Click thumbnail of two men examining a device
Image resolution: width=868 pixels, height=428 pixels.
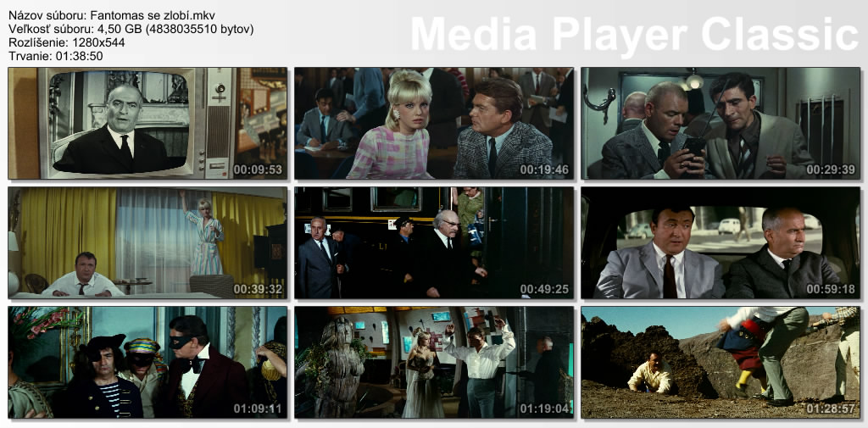coord(721,123)
